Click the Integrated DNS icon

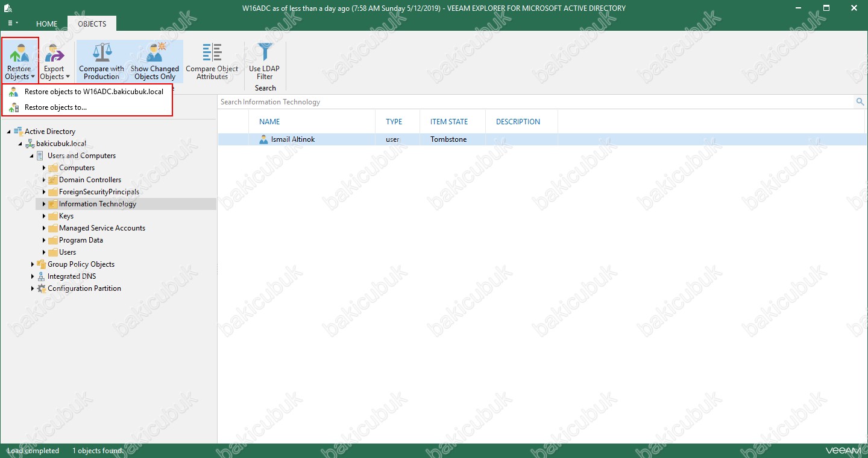click(x=41, y=276)
